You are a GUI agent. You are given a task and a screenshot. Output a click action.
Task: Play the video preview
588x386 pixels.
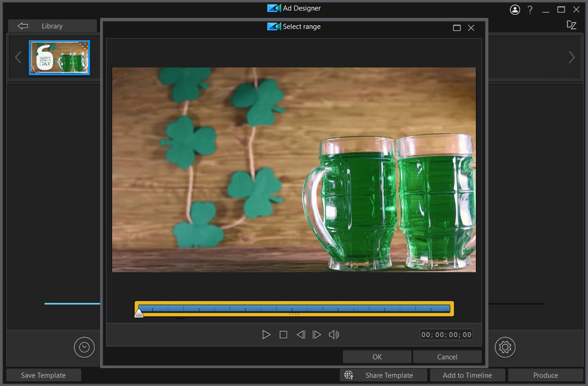pos(266,335)
